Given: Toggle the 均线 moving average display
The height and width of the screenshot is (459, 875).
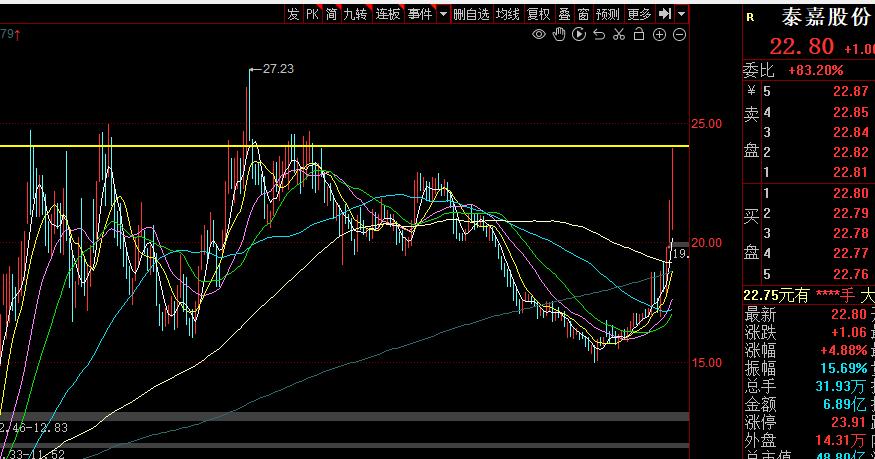Looking at the screenshot, I should [508, 14].
